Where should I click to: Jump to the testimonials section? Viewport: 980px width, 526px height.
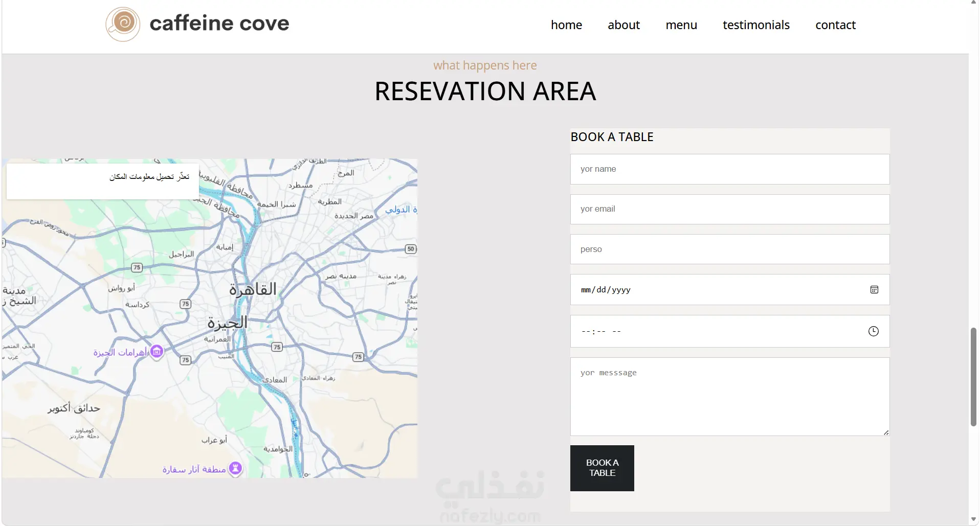[756, 25]
